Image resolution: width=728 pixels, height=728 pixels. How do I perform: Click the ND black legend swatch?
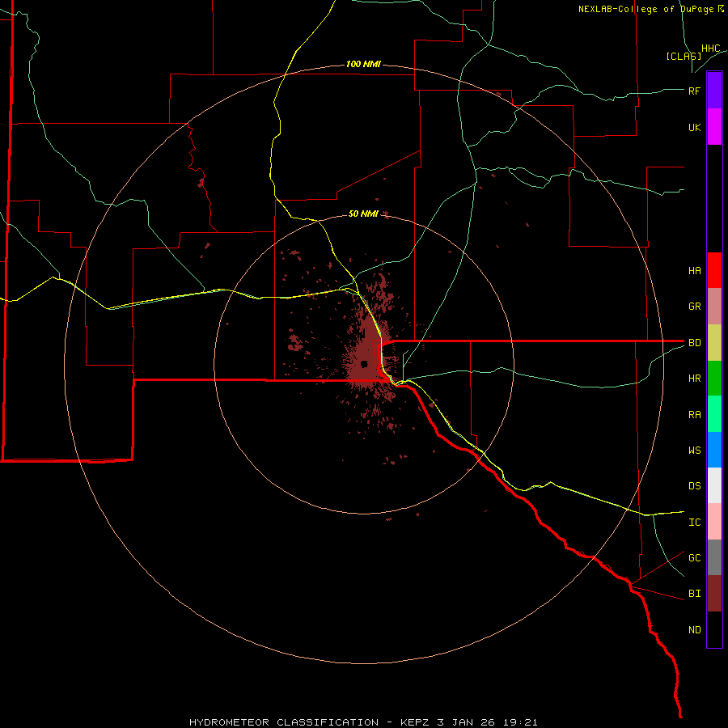[x=714, y=629]
